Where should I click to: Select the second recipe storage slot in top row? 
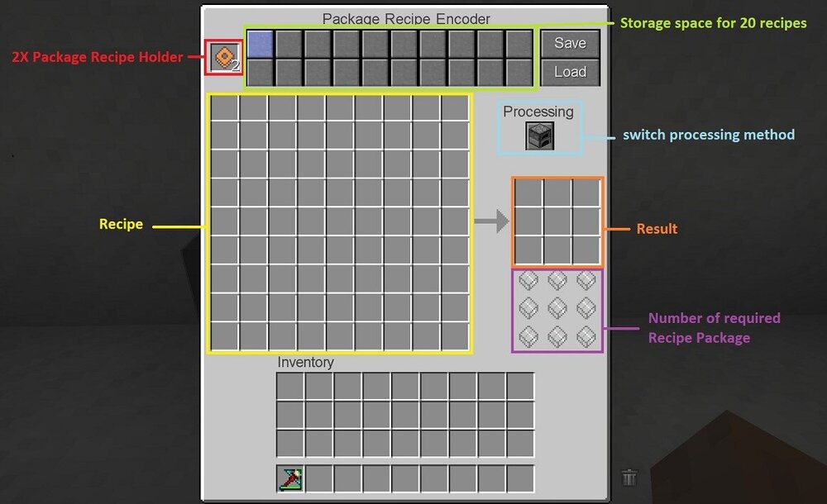289,44
